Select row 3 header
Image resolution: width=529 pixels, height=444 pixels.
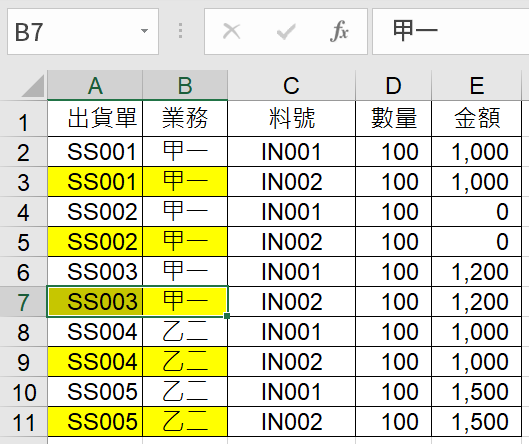pos(24,182)
